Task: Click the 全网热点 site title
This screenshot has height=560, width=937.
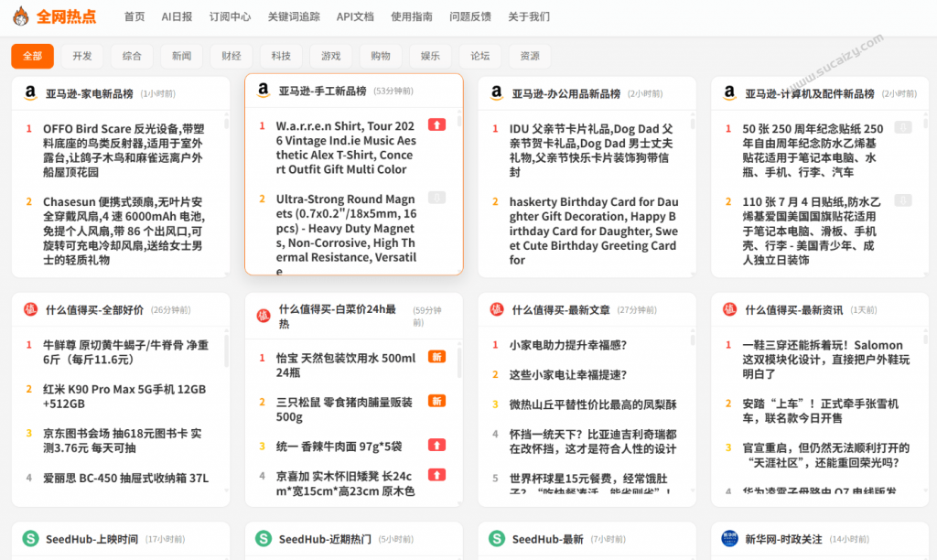Action: [66, 16]
